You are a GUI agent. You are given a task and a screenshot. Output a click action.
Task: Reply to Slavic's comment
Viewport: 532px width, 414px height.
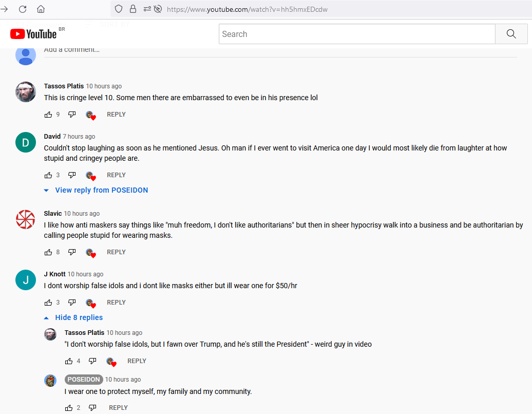point(116,252)
